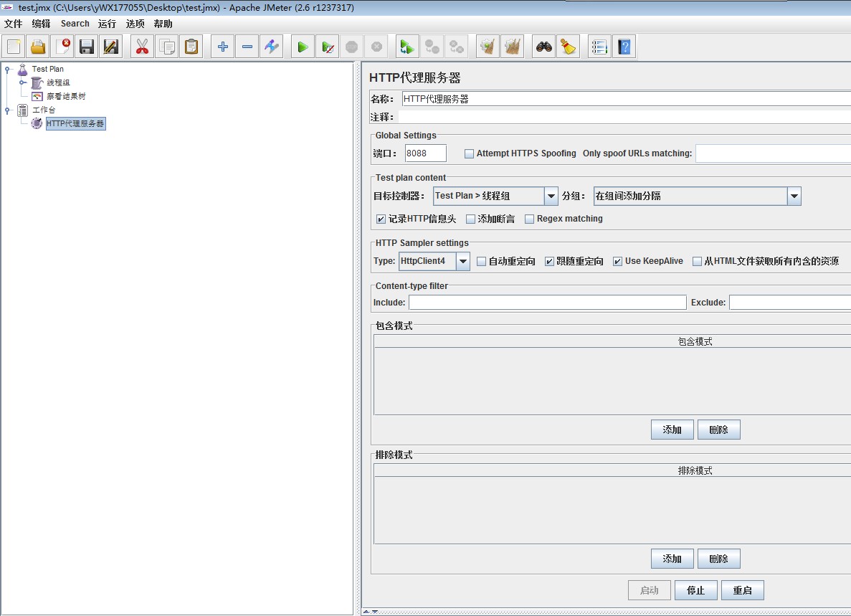This screenshot has height=616, width=851.
Task: Click the Content-type Exclude input field
Action: (x=790, y=303)
